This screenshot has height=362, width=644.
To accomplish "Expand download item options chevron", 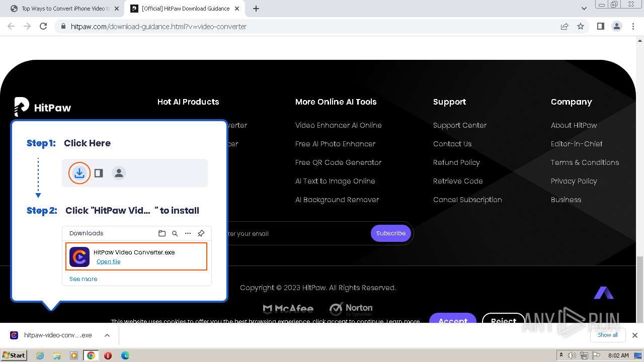I will point(107,335).
